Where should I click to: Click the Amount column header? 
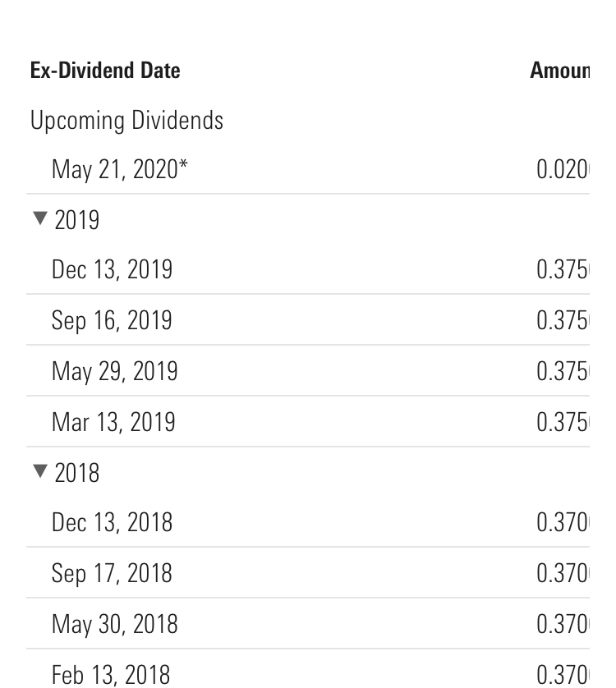point(560,71)
